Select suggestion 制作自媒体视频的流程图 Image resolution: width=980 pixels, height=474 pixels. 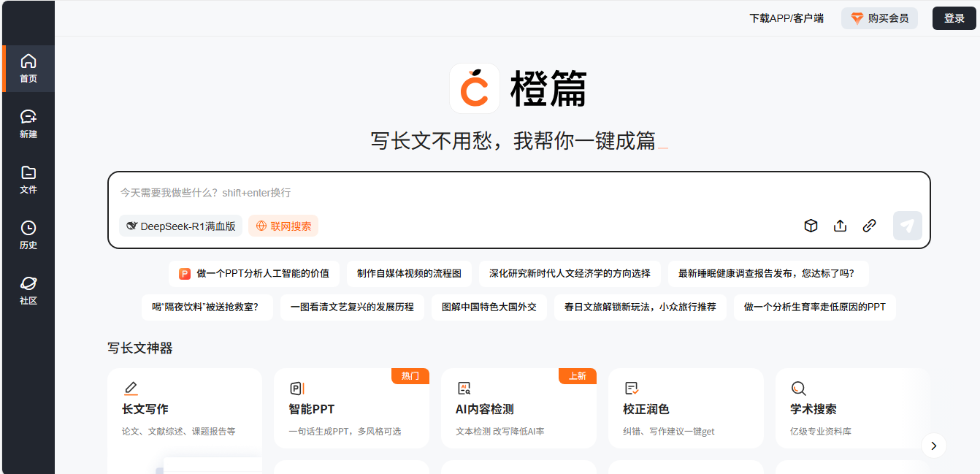409,274
